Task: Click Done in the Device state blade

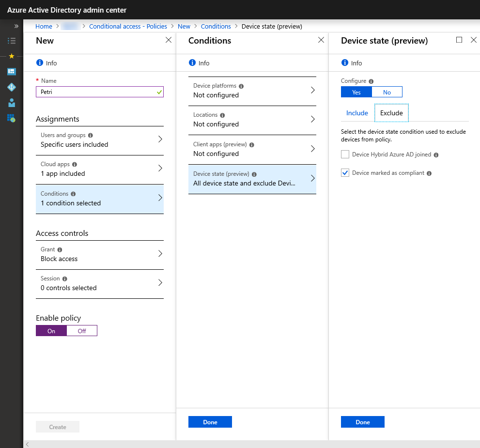Action: 362,422
